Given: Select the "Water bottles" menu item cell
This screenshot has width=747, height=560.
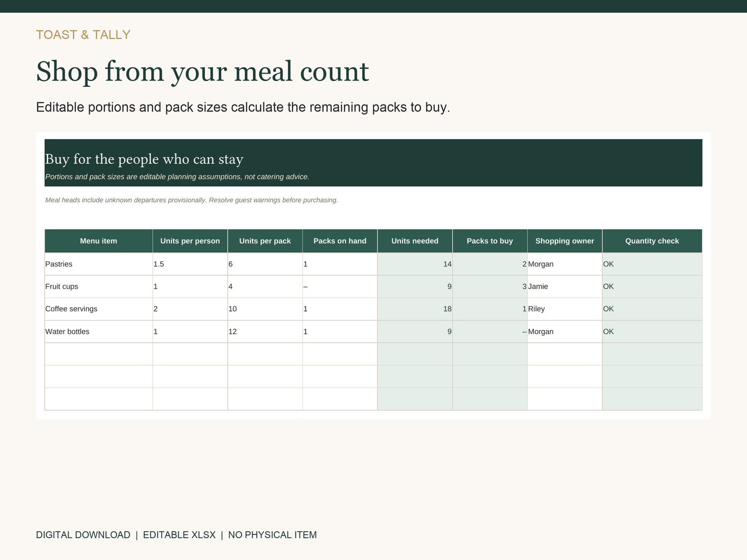Looking at the screenshot, I should click(x=99, y=332).
